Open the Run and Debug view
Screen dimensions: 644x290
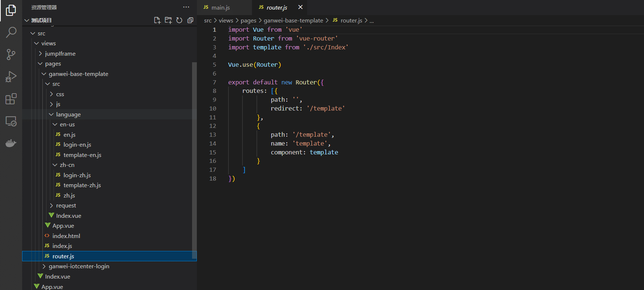pos(11,77)
